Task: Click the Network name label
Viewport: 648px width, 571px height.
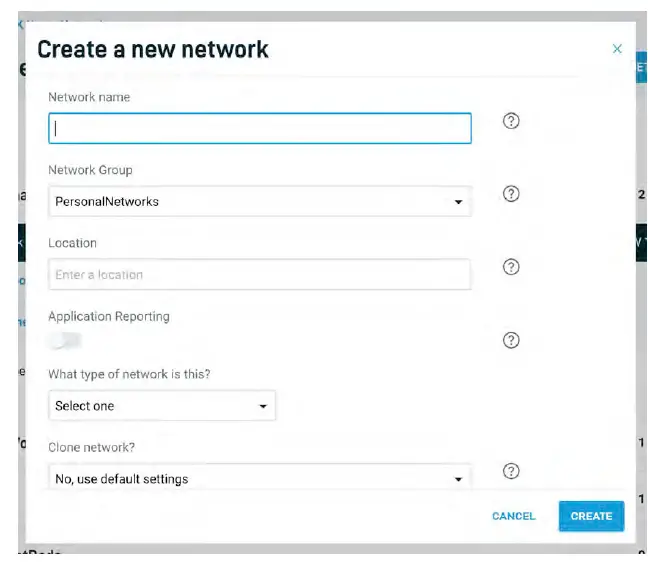Action: click(89, 97)
